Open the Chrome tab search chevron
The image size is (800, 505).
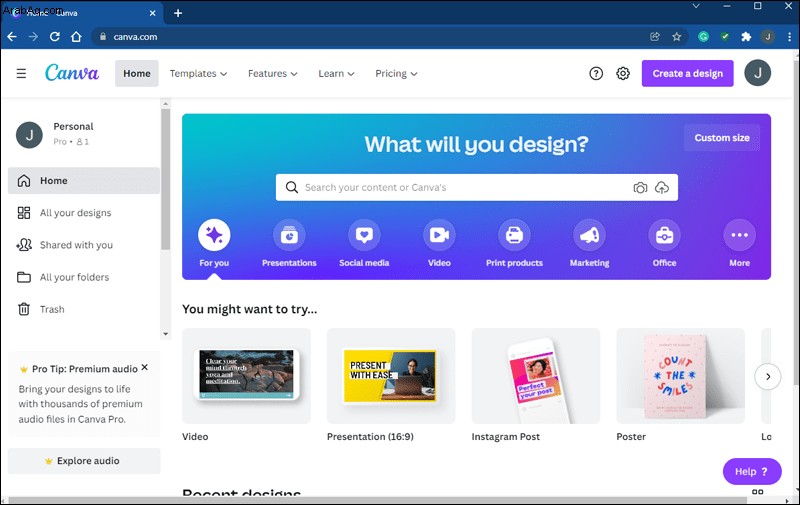[696, 6]
